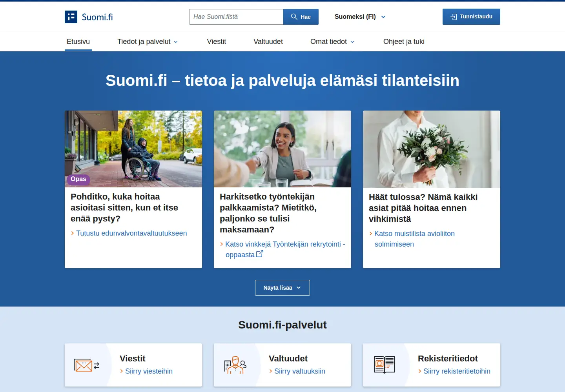The image size is (565, 392).
Task: Follow the Siirry rekisteritietoihin link
Action: coord(457,371)
